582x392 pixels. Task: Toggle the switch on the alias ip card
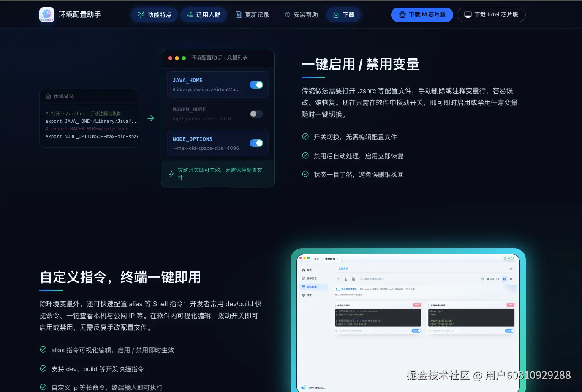point(510,331)
